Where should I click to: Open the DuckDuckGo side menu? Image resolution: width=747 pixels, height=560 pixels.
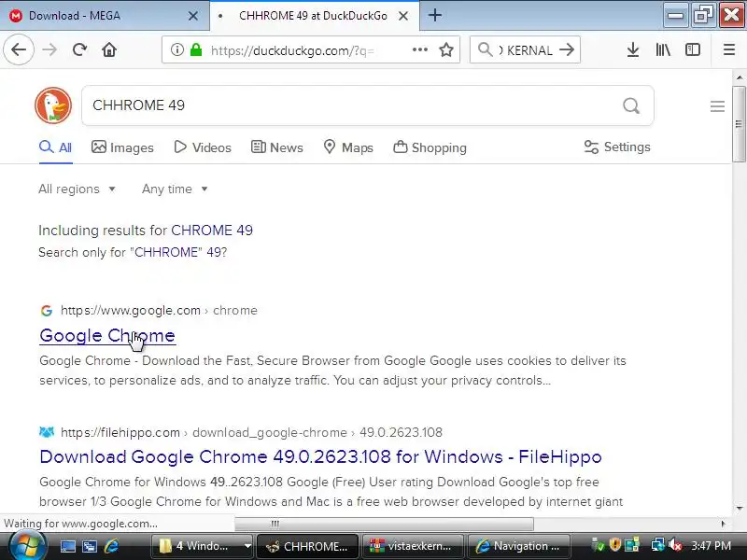click(717, 106)
